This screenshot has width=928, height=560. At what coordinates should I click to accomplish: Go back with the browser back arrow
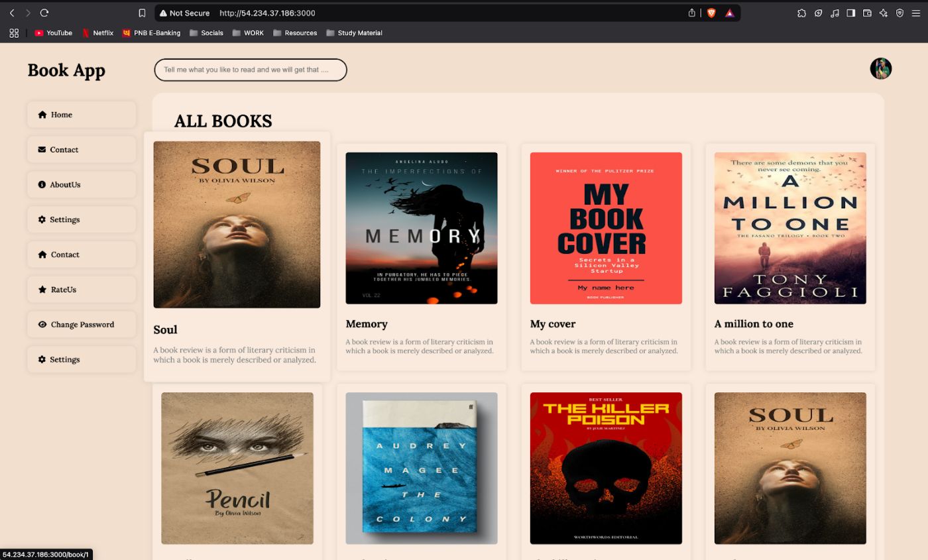11,13
